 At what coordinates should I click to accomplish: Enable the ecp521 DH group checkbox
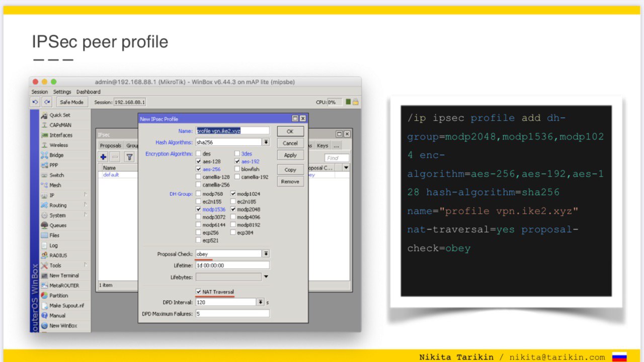point(199,240)
